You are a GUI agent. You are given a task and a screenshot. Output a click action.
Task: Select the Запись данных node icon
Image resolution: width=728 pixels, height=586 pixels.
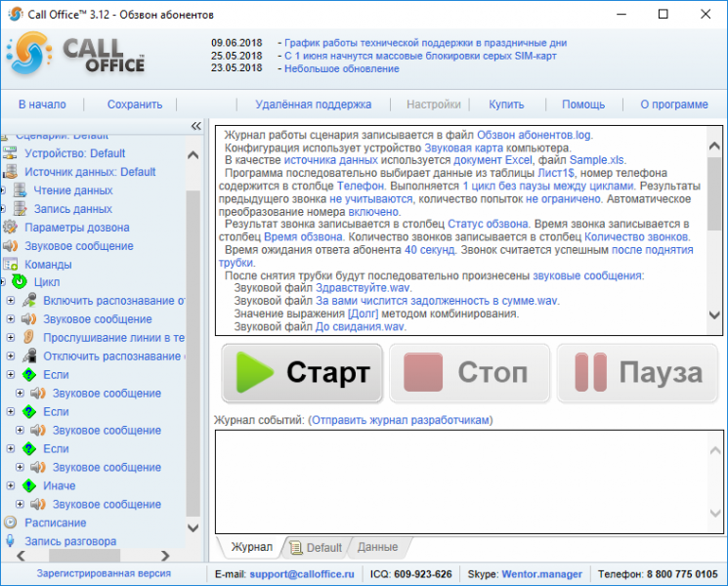pyautogui.click(x=20, y=209)
